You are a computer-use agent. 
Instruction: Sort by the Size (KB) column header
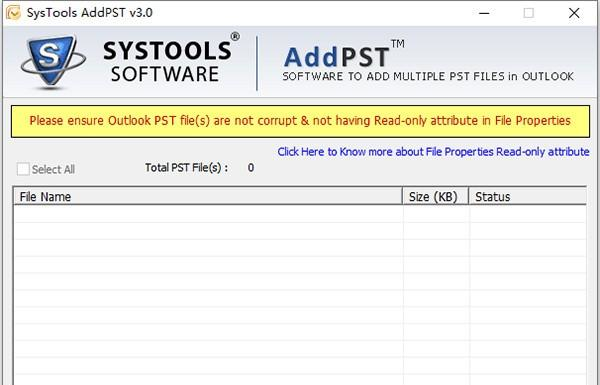pos(435,196)
